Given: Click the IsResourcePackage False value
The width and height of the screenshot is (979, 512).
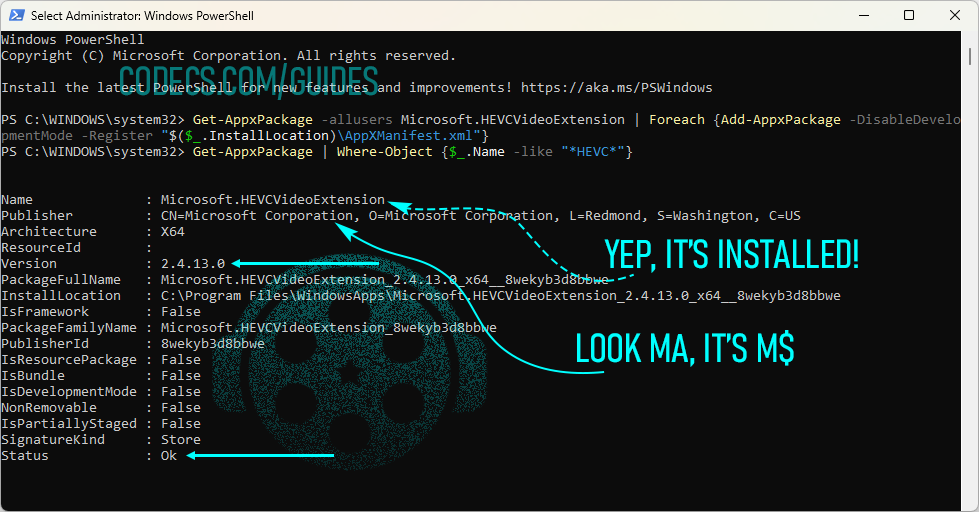Looking at the screenshot, I should 181,360.
